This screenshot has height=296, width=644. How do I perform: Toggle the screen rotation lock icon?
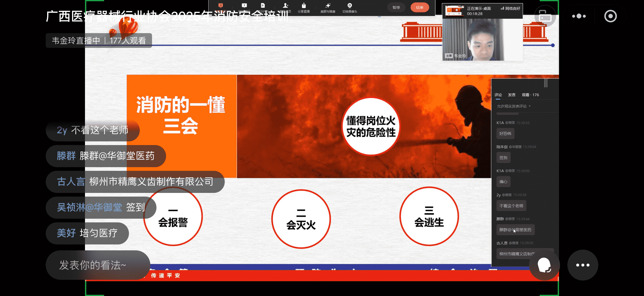point(545,16)
